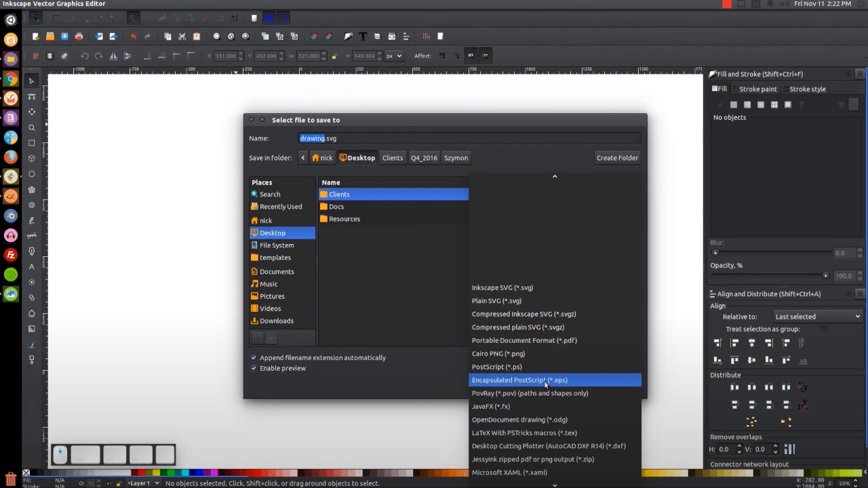Click the Q4_2016 path button

tap(424, 158)
